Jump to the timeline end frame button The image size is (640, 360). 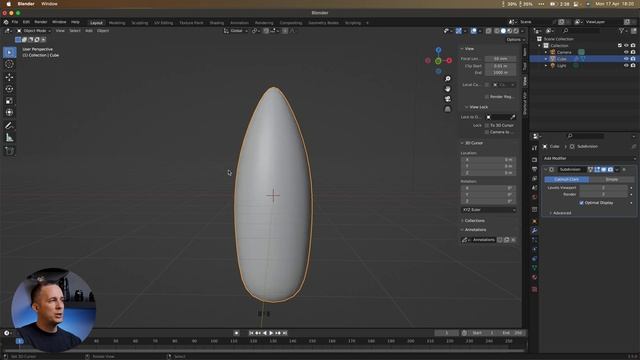285,333
